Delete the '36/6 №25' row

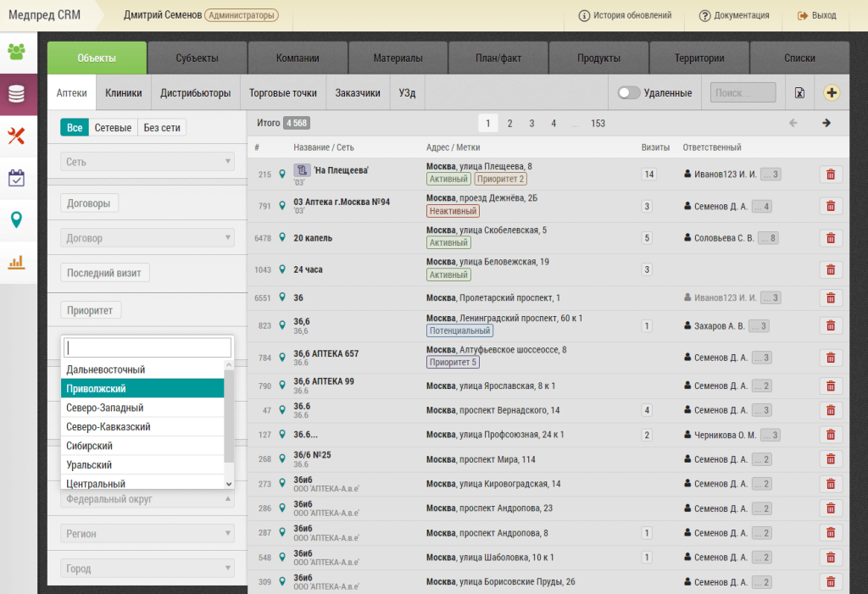click(x=831, y=459)
